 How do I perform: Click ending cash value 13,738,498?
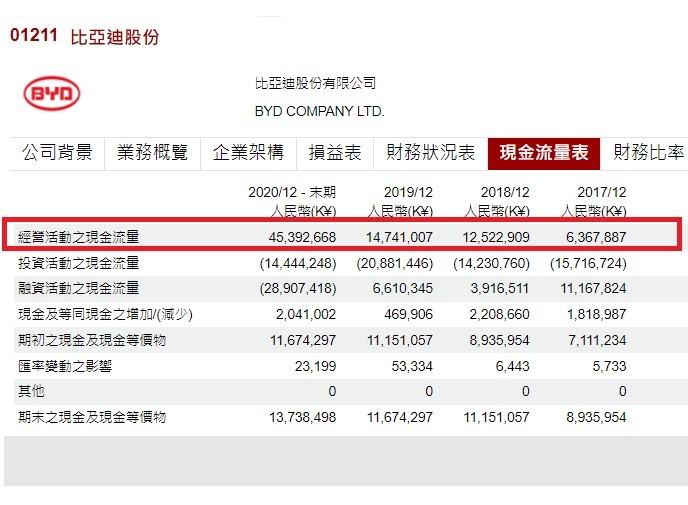point(302,417)
